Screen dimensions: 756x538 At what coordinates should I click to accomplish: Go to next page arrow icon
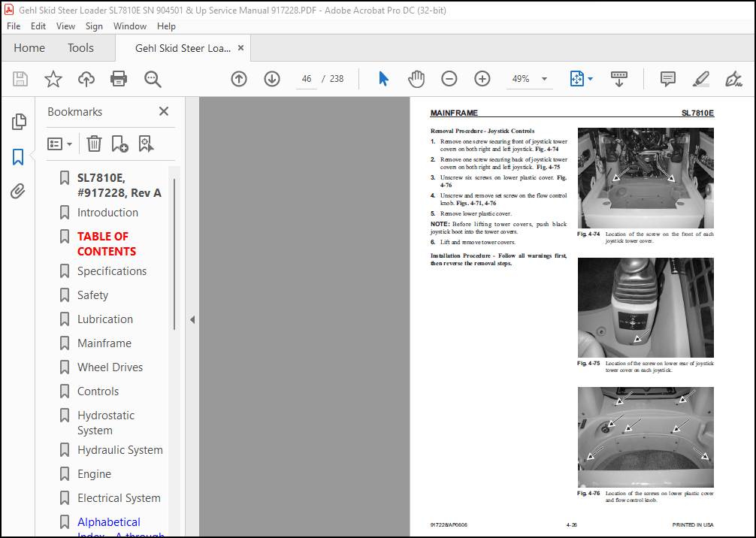click(272, 79)
